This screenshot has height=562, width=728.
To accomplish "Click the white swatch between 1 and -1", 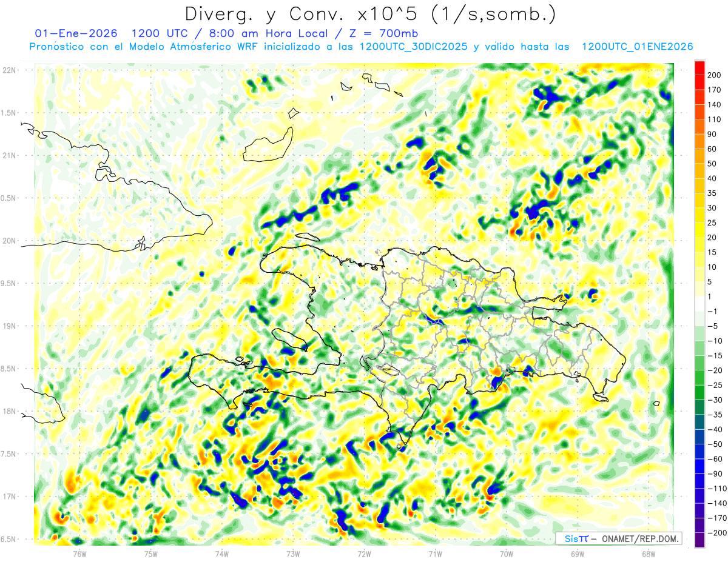I will pyautogui.click(x=699, y=304).
